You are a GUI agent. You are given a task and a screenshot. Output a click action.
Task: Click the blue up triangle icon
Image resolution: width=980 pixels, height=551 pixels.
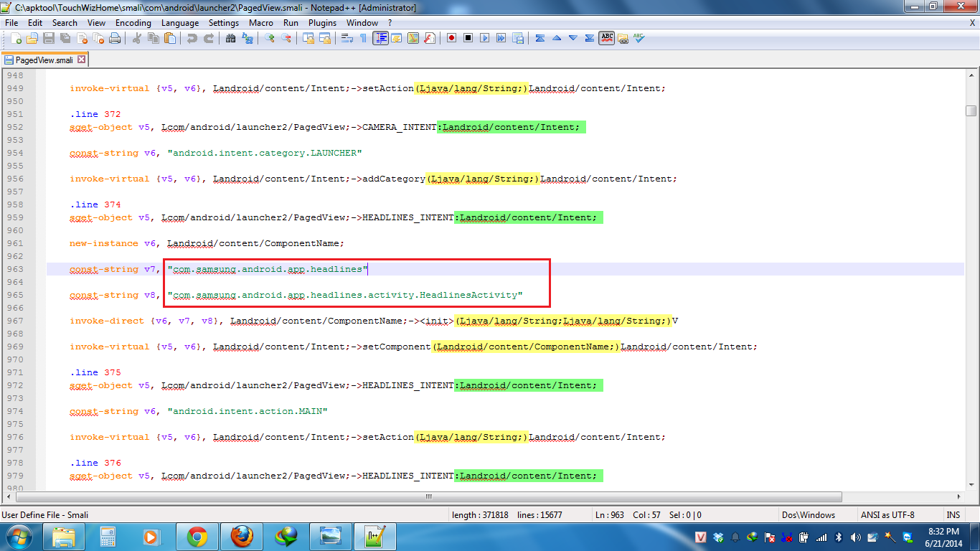[556, 38]
